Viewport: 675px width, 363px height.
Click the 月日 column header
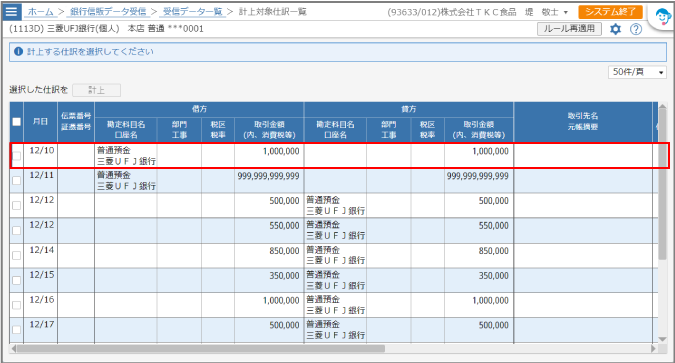(x=40, y=122)
